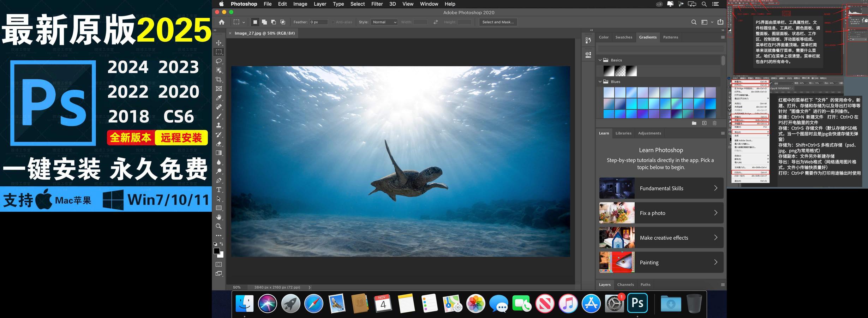Click the Select and Mask button
The image size is (868, 318).
(498, 22)
